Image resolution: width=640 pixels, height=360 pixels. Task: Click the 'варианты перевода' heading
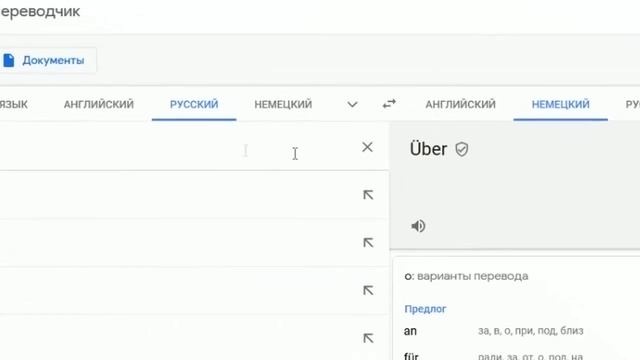473,276
